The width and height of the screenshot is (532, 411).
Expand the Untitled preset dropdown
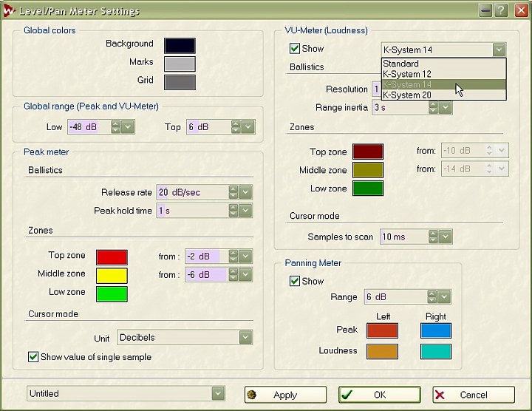(218, 394)
